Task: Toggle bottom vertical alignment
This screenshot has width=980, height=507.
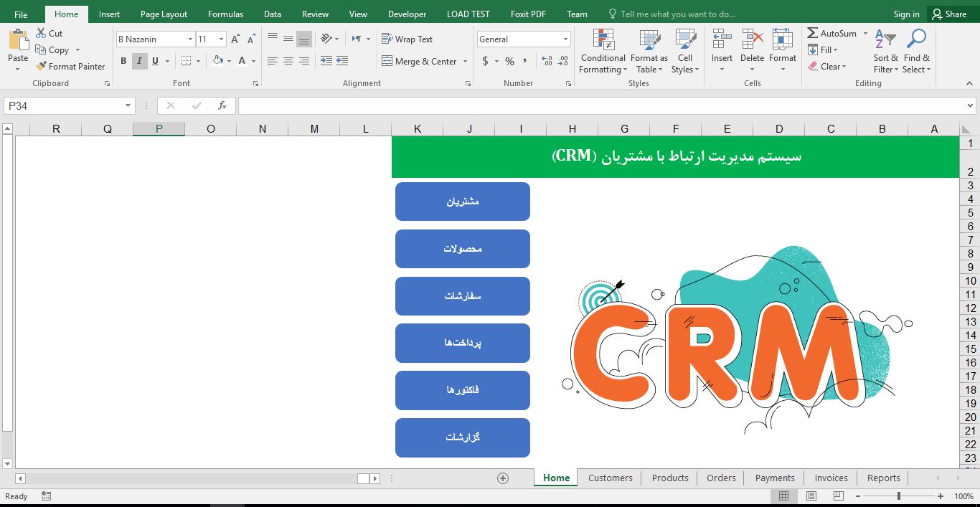Action: (304, 39)
